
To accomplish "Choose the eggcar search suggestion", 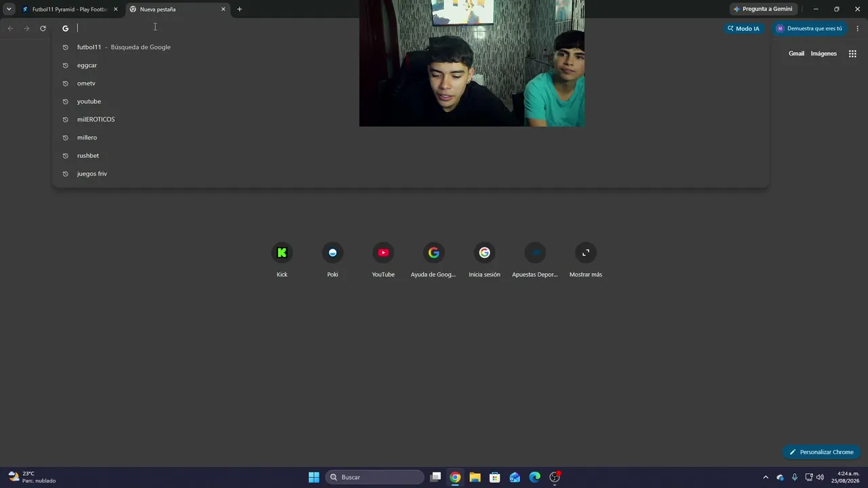I will click(410, 65).
